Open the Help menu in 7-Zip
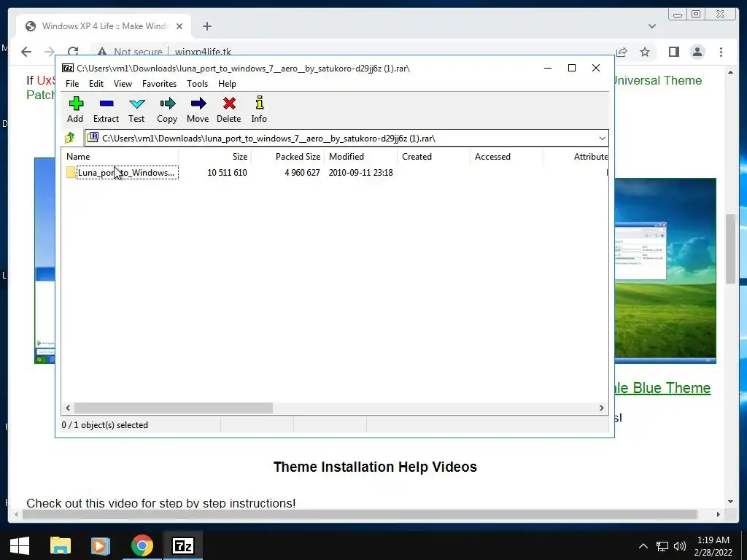The width and height of the screenshot is (747, 560). pyautogui.click(x=228, y=84)
